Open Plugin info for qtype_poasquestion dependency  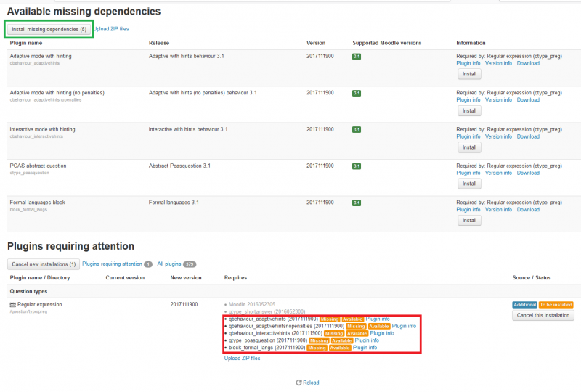pyautogui.click(x=367, y=340)
